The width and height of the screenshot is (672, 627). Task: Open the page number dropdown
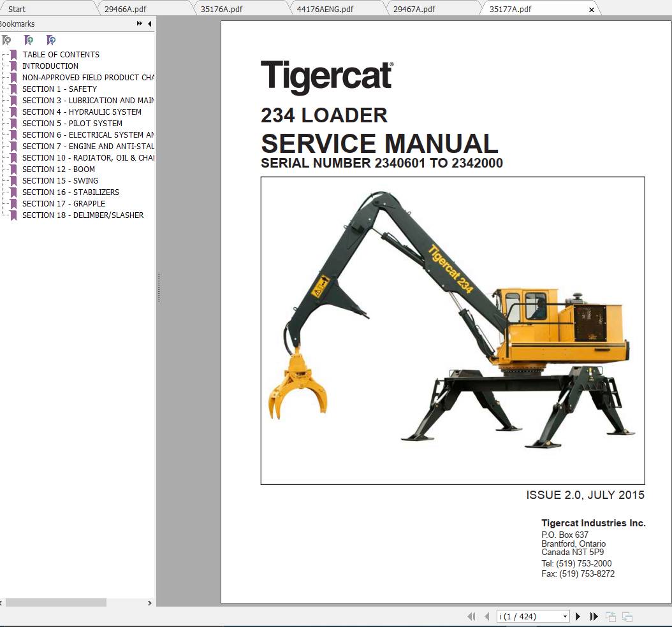[x=565, y=616]
